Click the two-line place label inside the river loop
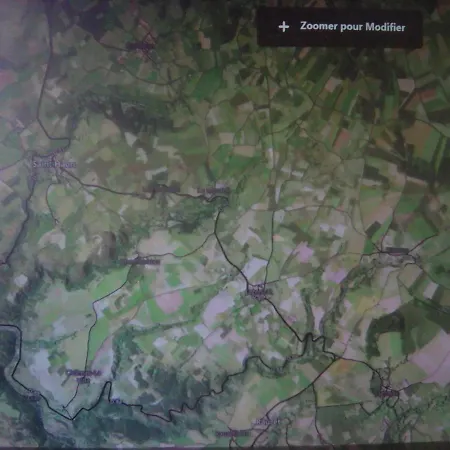Viewport: 450px width, 450px height. 84,376
